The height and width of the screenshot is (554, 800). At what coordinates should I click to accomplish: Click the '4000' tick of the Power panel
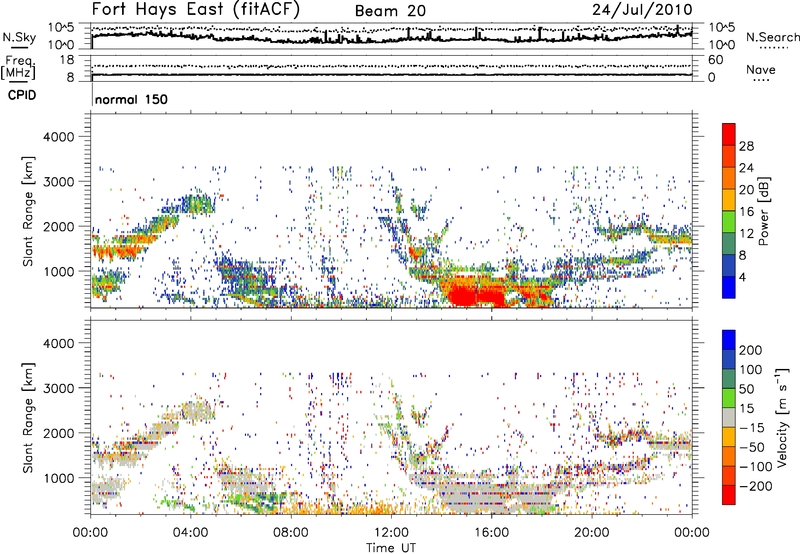58,137
